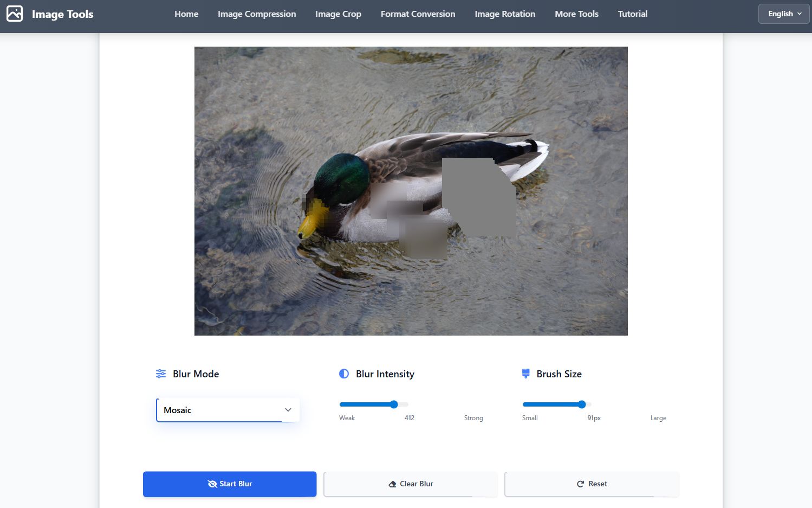
Task: Open the Home menu item
Action: [186, 14]
